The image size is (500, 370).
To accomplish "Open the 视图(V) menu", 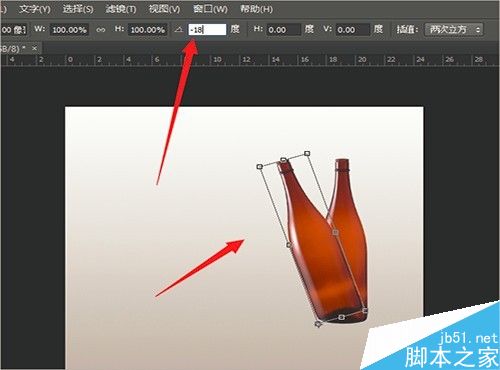I will point(164,9).
